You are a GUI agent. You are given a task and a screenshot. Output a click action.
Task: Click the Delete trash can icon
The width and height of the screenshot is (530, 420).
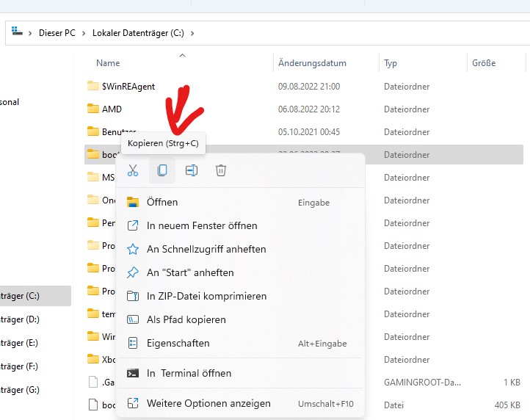coord(221,170)
